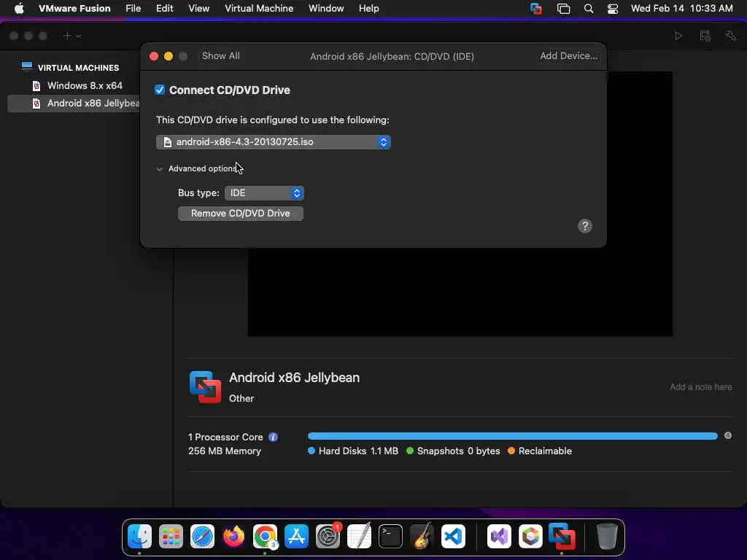Open Visual Studio purple icon in Dock
Image resolution: width=747 pixels, height=560 pixels.
(499, 537)
